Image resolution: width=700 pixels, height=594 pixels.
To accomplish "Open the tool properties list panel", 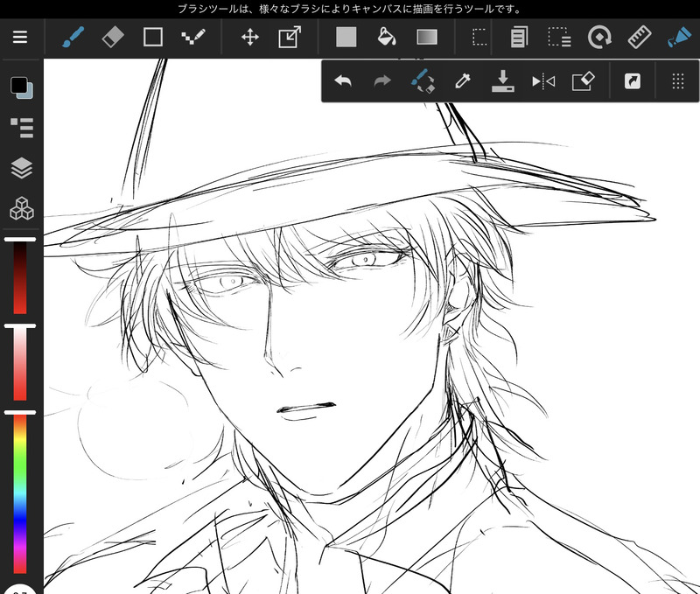I will pos(22,128).
